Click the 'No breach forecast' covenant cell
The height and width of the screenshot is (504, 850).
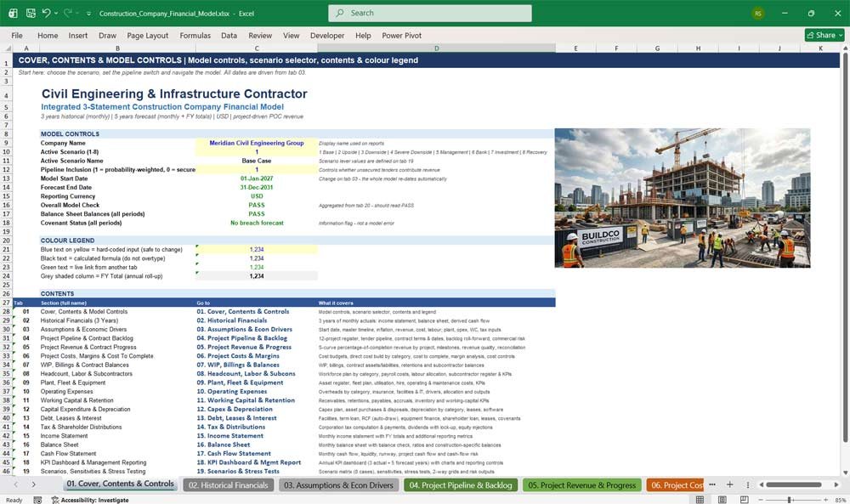pos(257,223)
